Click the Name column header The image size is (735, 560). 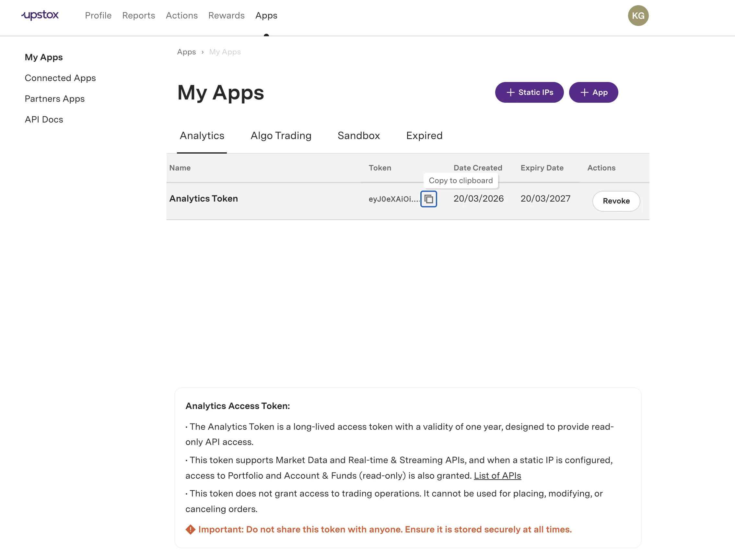pos(180,168)
